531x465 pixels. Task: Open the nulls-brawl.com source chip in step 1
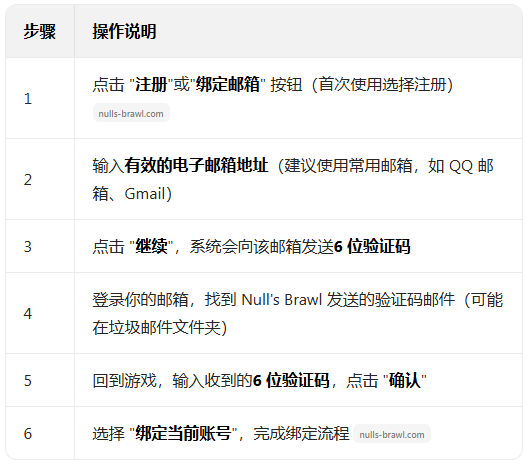pos(131,113)
